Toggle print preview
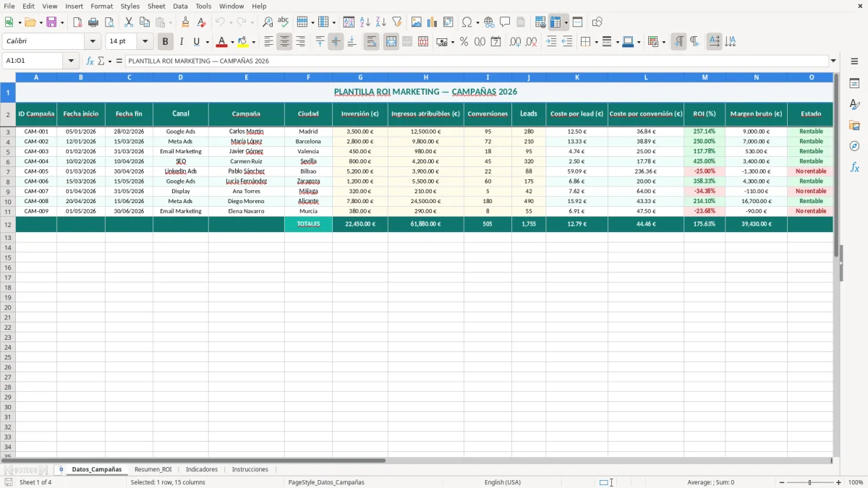 pos(109,22)
